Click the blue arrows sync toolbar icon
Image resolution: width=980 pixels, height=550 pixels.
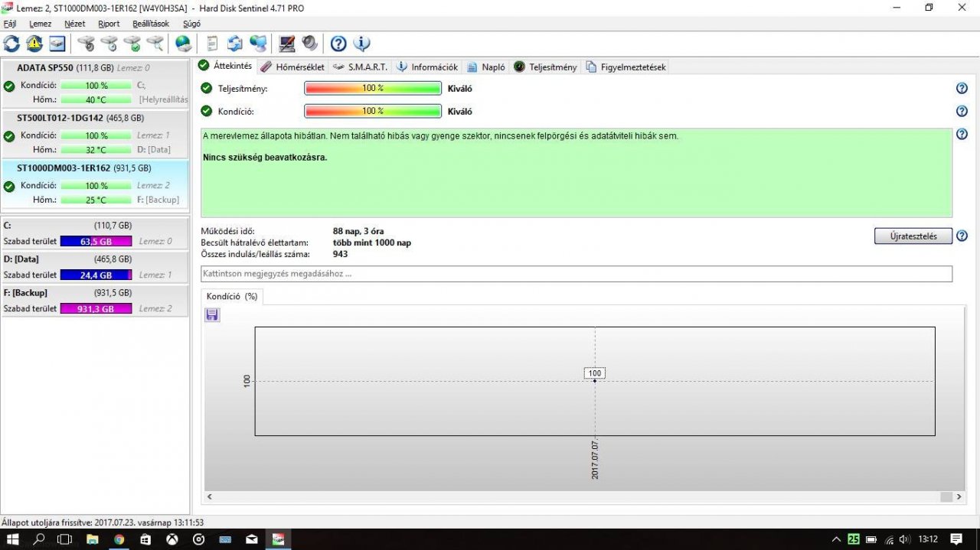pyautogui.click(x=235, y=44)
